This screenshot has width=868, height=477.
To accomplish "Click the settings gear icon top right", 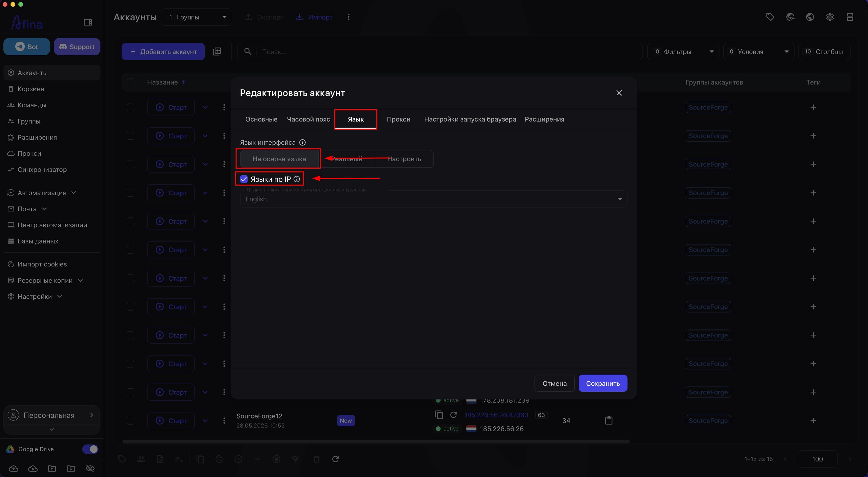I will 830,17.
